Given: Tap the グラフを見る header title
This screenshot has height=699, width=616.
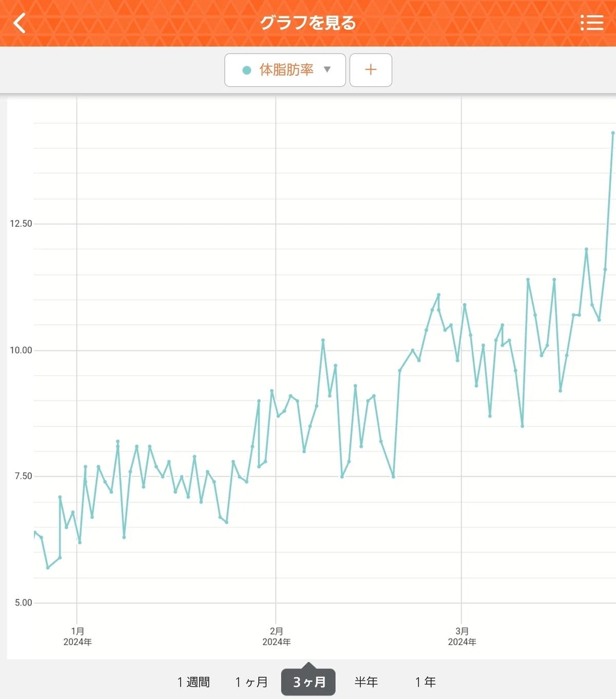Looking at the screenshot, I should point(308,23).
